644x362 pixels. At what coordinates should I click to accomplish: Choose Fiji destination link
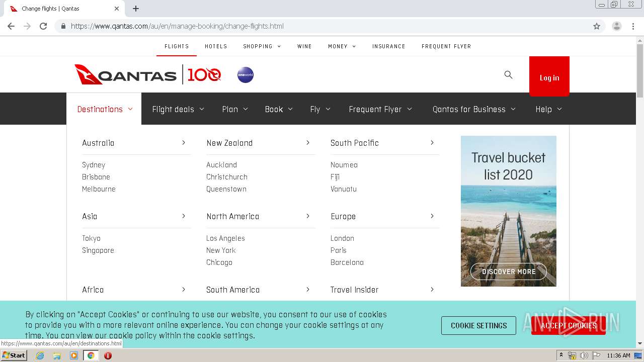[335, 177]
